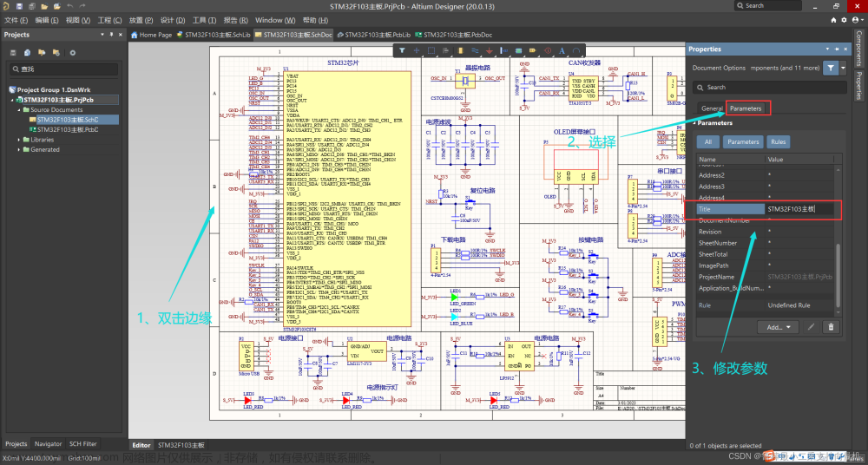Click the parameters list vertical scrollbar
This screenshot has width=868, height=465.
click(x=838, y=274)
